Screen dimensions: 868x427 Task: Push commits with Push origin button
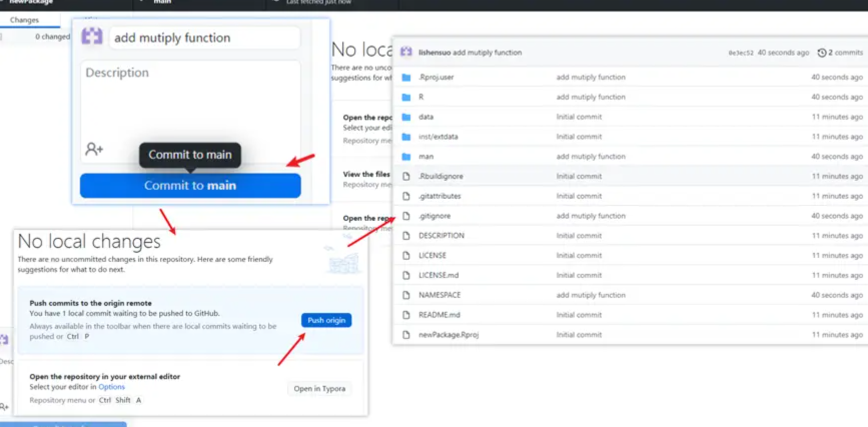tap(326, 320)
